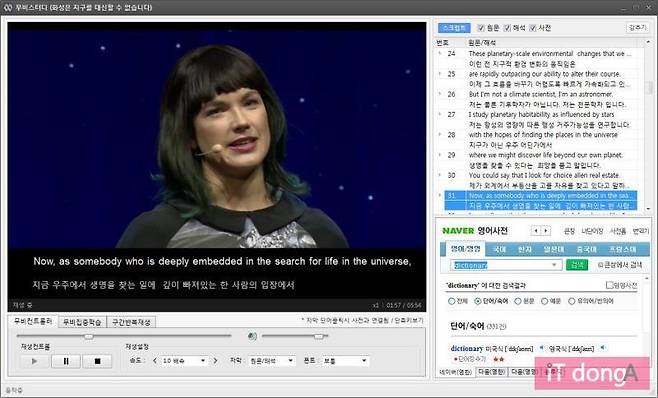Click the word embedded in video subtitle
Image resolution: width=658 pixels, height=398 pixels.
point(217,261)
